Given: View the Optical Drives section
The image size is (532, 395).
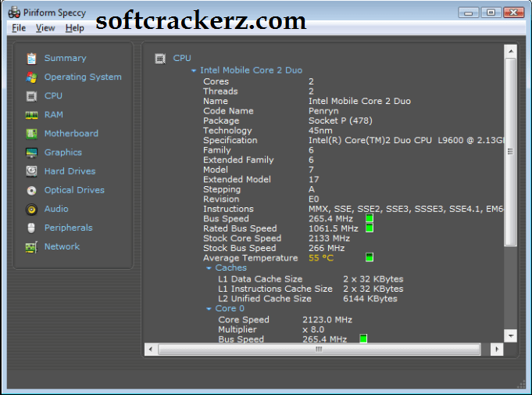Looking at the screenshot, I should tap(75, 190).
